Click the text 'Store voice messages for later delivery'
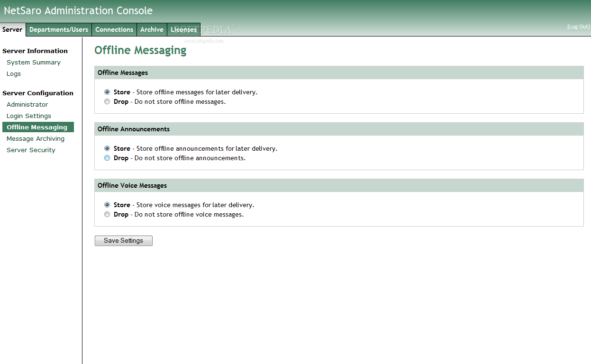 click(195, 205)
